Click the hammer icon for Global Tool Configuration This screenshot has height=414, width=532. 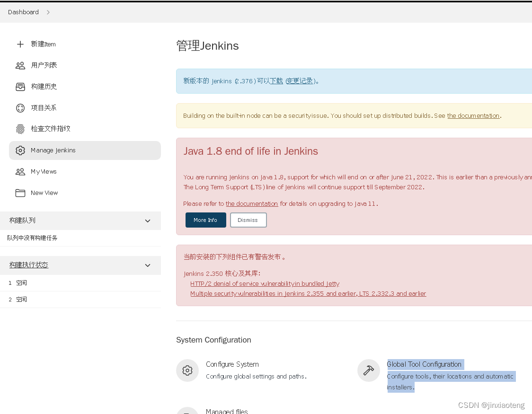coord(368,370)
